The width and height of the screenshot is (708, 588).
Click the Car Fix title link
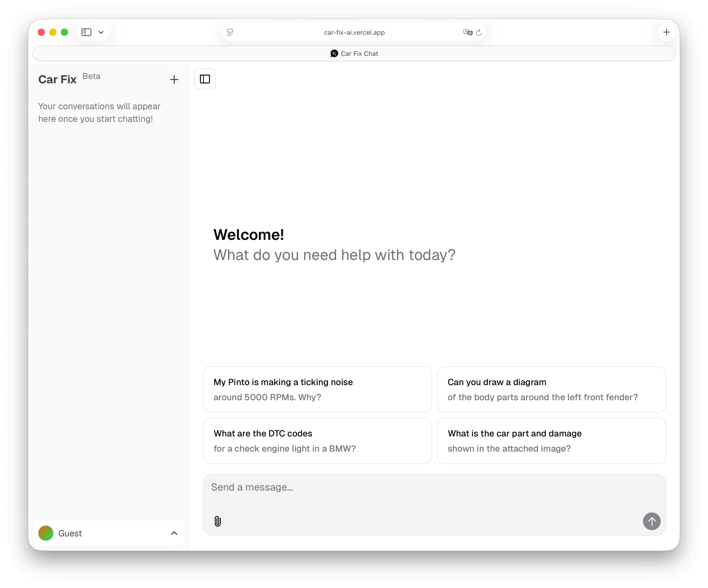(x=57, y=80)
